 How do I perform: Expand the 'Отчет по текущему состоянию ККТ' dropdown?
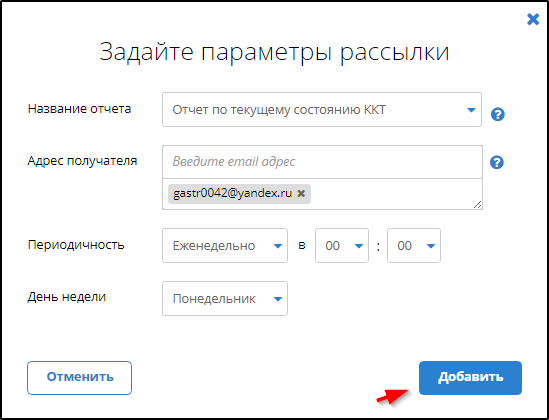(x=322, y=110)
